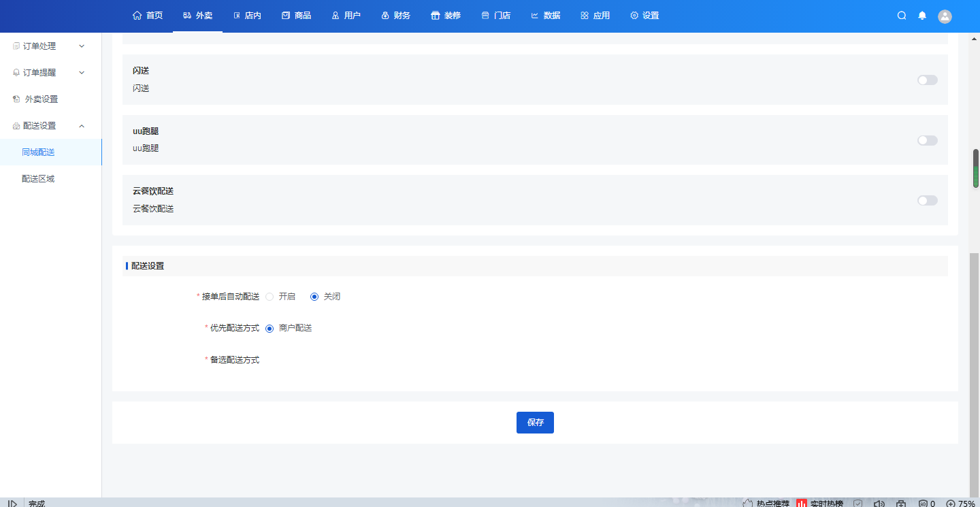This screenshot has height=507, width=980.
Task: Open the 应用 section
Action: pyautogui.click(x=595, y=16)
